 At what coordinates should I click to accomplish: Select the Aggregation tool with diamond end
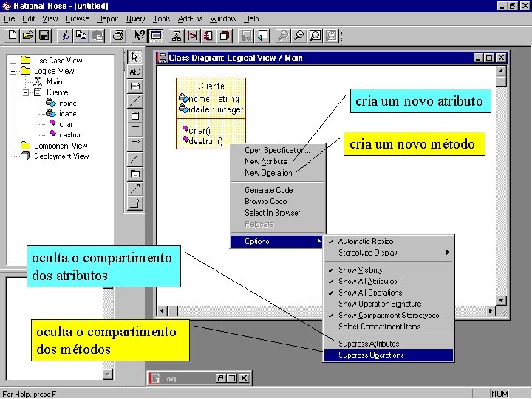134,145
